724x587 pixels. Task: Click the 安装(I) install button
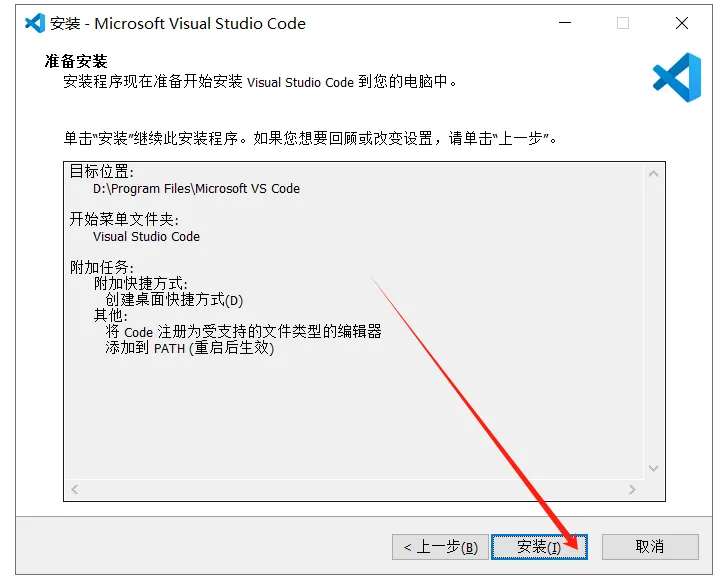click(539, 547)
